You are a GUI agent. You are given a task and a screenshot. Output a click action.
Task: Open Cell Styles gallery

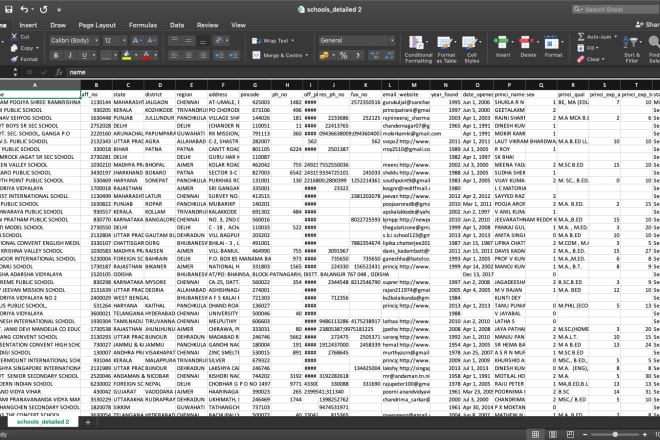(472, 49)
